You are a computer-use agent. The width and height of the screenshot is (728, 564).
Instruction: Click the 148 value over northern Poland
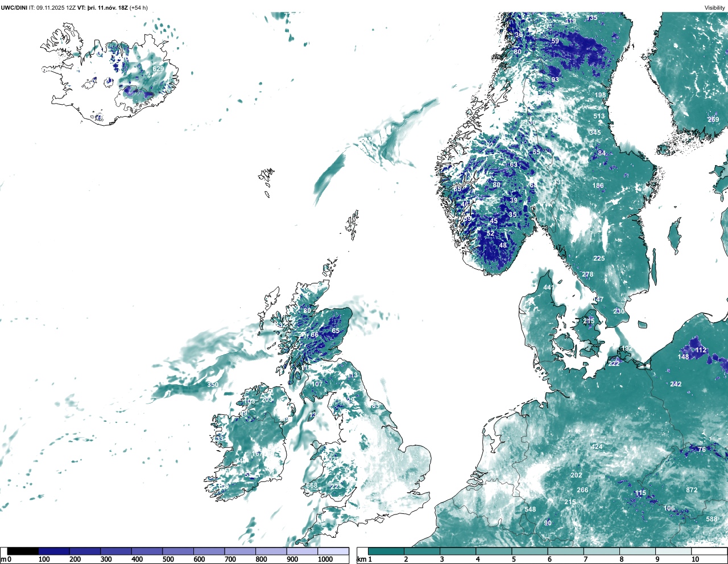click(684, 357)
